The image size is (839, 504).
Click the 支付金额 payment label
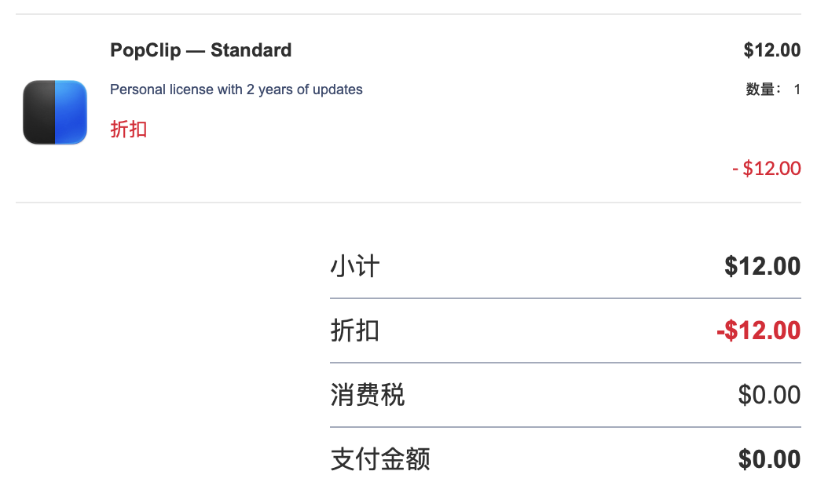(x=380, y=459)
